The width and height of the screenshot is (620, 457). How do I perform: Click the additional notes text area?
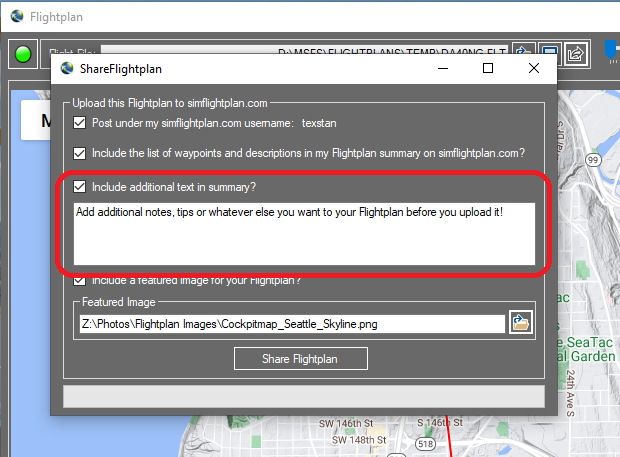(304, 234)
